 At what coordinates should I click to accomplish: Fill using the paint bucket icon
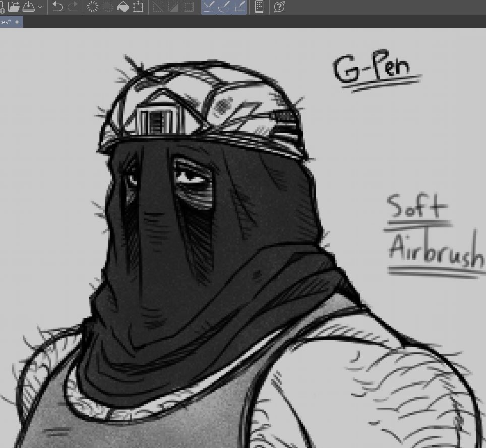click(123, 7)
